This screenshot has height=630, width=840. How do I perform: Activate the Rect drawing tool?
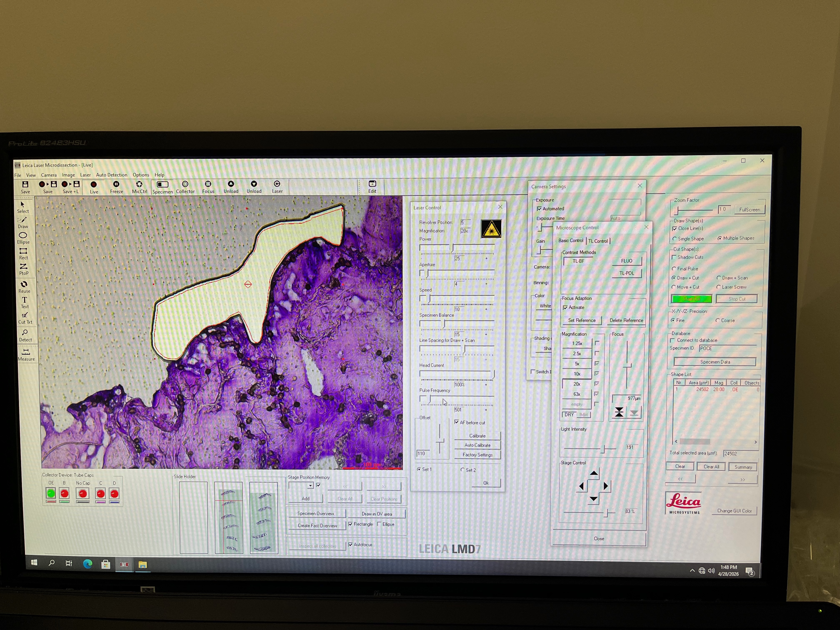coord(23,254)
